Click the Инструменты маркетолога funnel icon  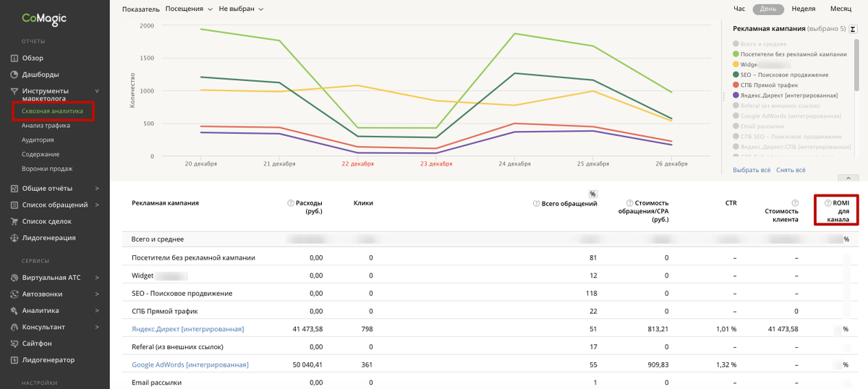pos(14,91)
